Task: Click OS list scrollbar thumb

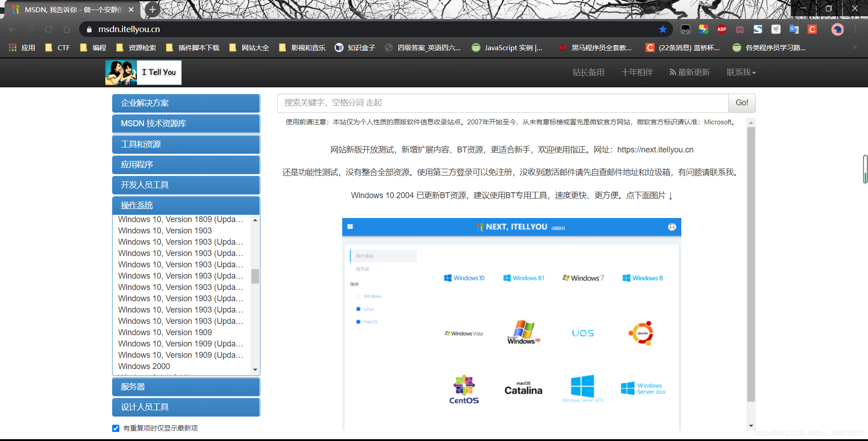Action: coord(255,276)
